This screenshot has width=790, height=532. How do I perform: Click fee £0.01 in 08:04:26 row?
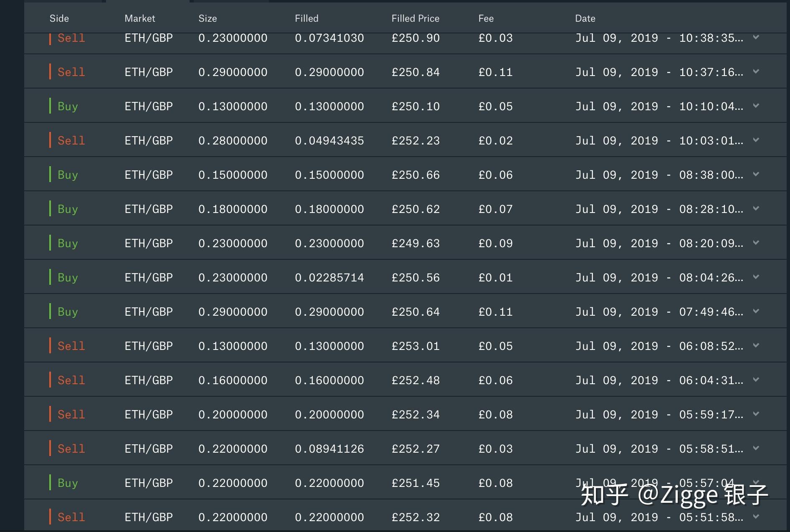(496, 278)
